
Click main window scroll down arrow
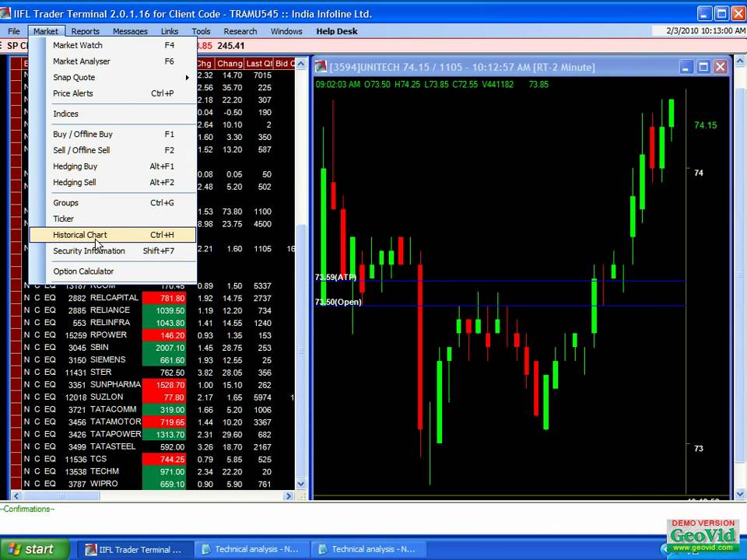[x=740, y=495]
